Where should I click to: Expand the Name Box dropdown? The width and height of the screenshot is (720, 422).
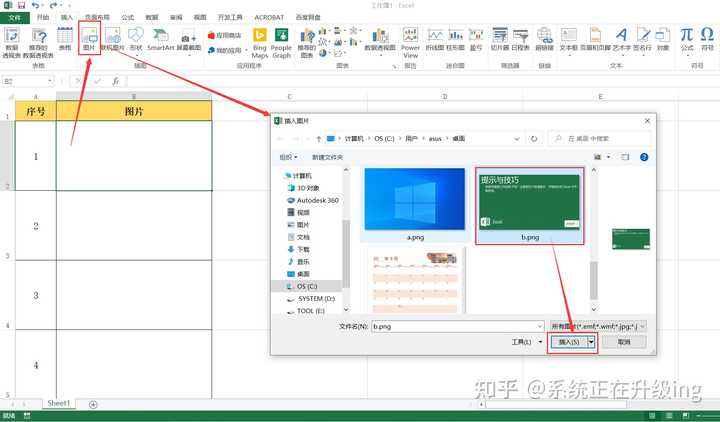[50, 81]
